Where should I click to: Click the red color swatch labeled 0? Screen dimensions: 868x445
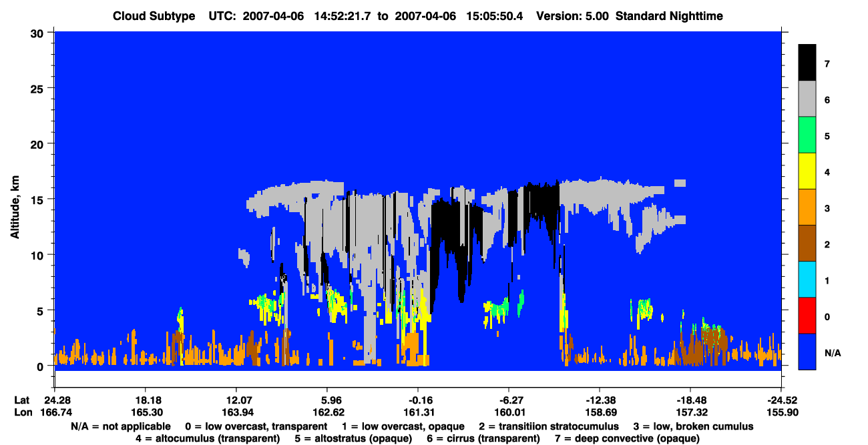point(807,315)
